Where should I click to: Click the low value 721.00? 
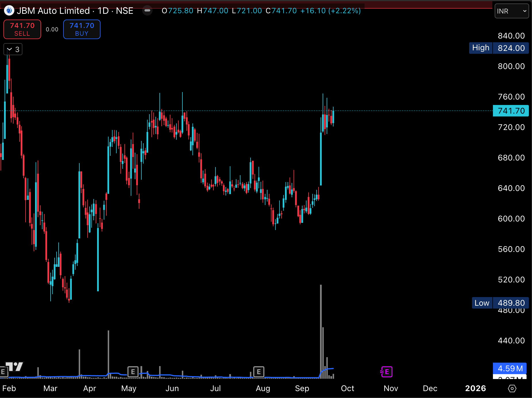[x=249, y=11]
